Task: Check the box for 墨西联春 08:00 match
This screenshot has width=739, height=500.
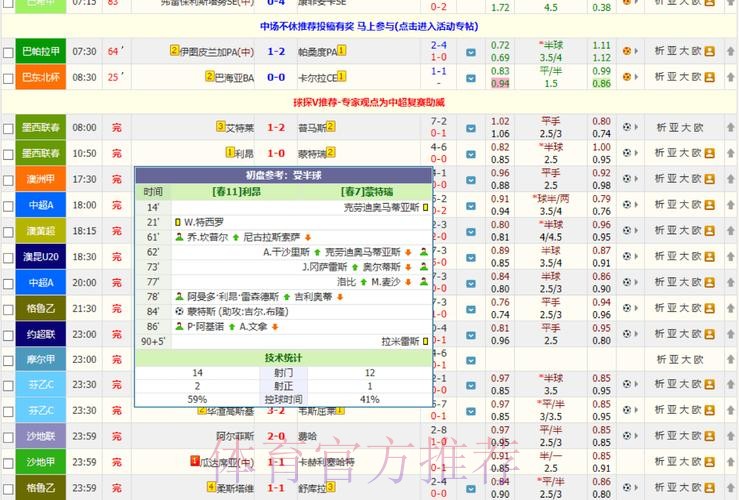Action: point(8,128)
